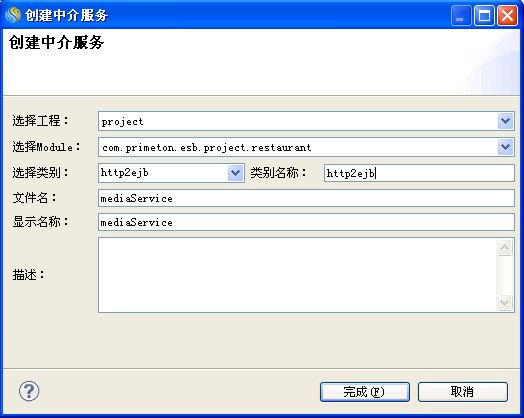Open the 选择工程 project dropdown arrow
The height and width of the screenshot is (418, 524).
pyautogui.click(x=505, y=121)
